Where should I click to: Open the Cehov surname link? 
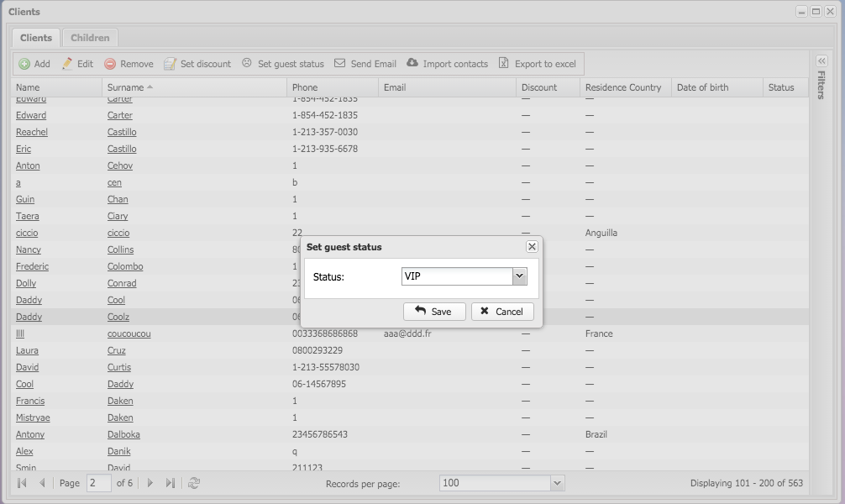119,165
